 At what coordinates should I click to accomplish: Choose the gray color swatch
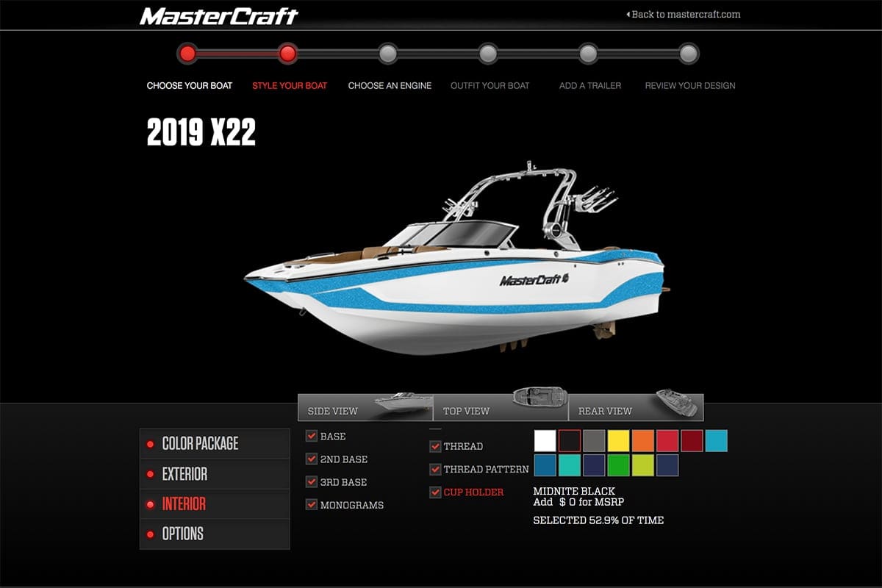click(593, 441)
